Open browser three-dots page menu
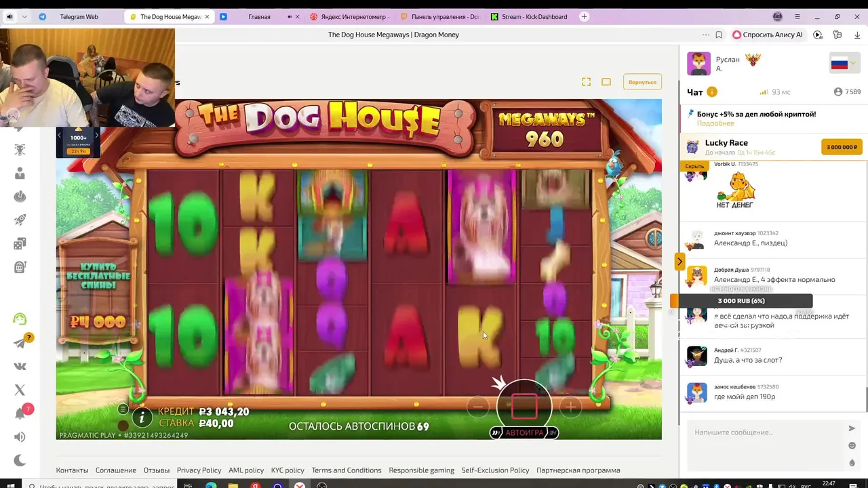Screen dimensions: 868x488 pyautogui.click(x=706, y=35)
